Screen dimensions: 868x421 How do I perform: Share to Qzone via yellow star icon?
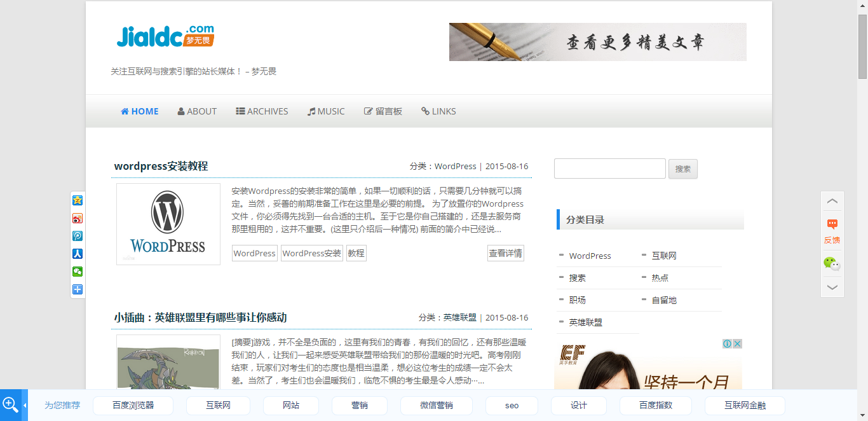[x=78, y=200]
